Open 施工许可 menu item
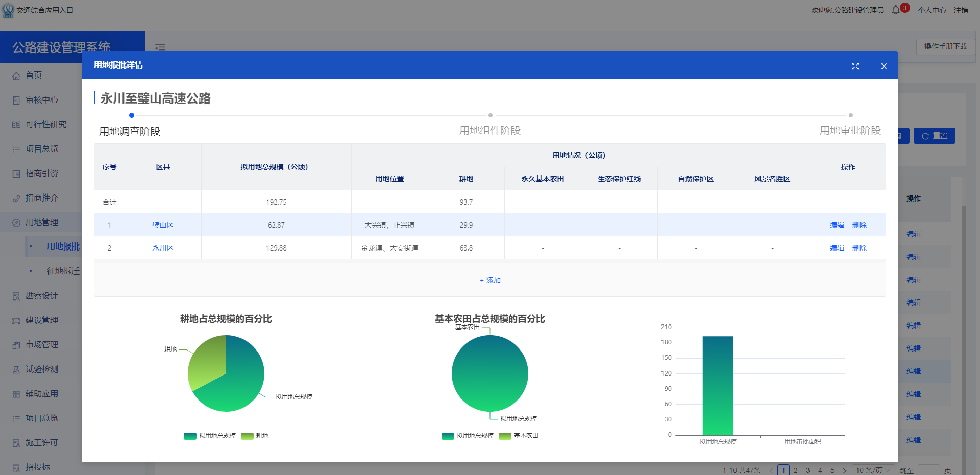The image size is (980, 475). (41, 442)
